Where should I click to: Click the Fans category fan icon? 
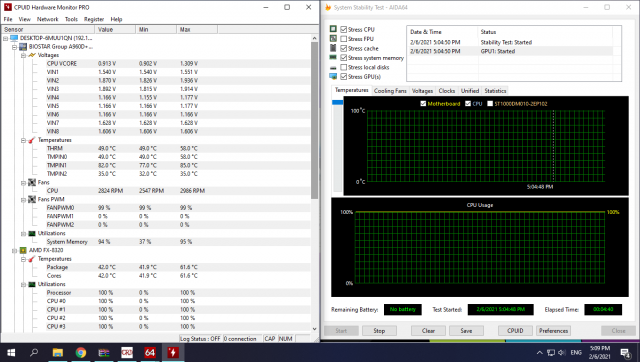pos(32,182)
